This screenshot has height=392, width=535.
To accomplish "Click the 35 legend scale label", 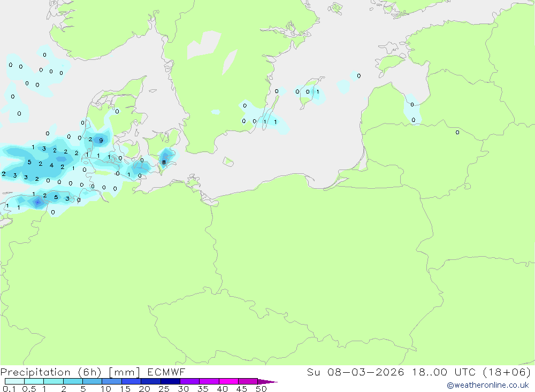I will tap(203, 389).
